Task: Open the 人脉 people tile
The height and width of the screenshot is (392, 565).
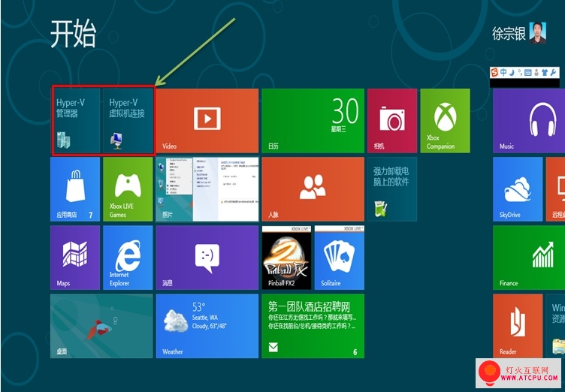Action: [313, 189]
